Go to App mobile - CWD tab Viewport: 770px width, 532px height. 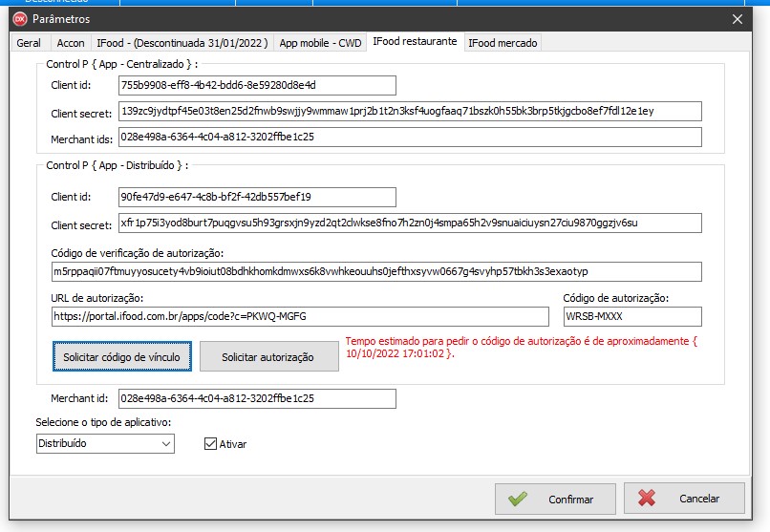pyautogui.click(x=320, y=43)
